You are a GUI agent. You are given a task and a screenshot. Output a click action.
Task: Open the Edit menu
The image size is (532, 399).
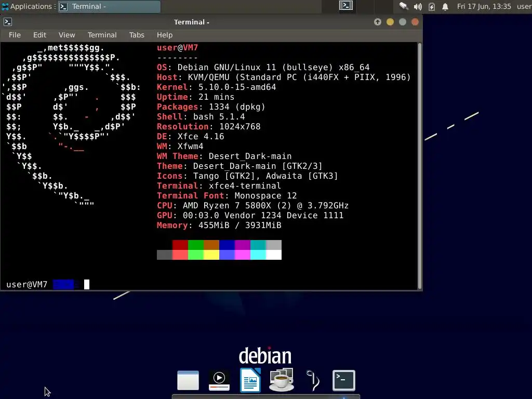click(x=39, y=35)
